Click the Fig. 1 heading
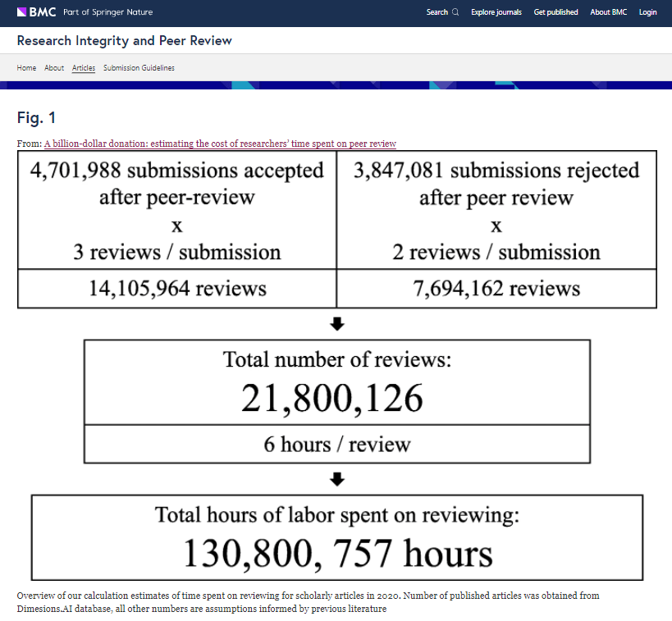This screenshot has width=672, height=621. click(x=36, y=118)
